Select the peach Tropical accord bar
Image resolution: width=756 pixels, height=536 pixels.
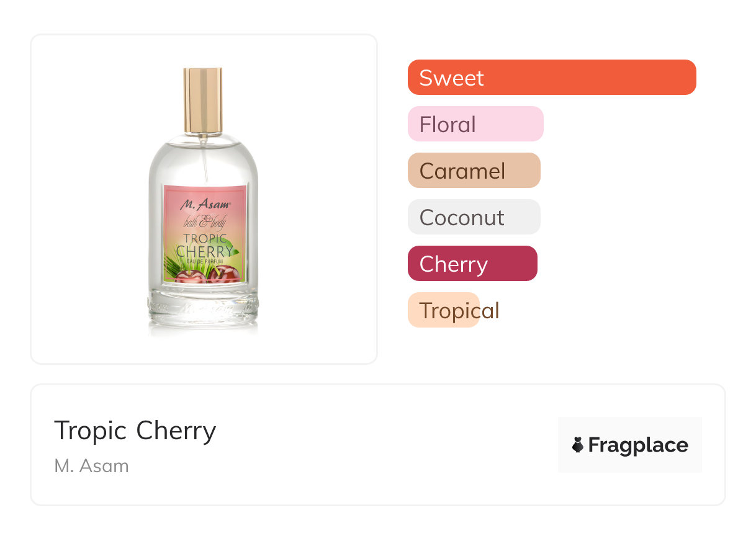(444, 310)
